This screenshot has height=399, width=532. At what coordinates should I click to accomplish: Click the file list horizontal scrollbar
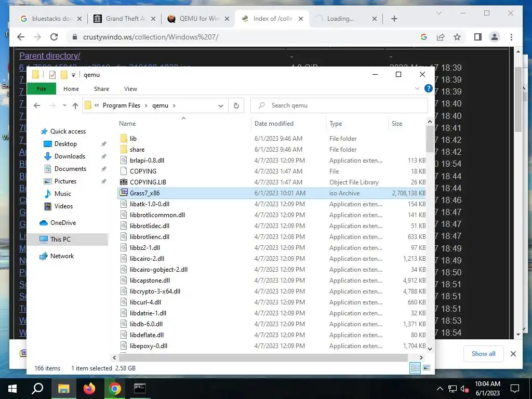click(263, 357)
